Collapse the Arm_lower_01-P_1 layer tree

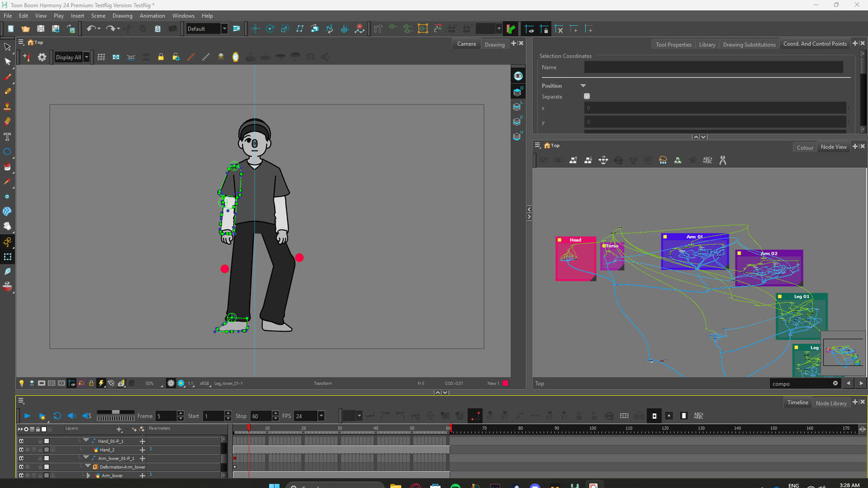[86, 458]
